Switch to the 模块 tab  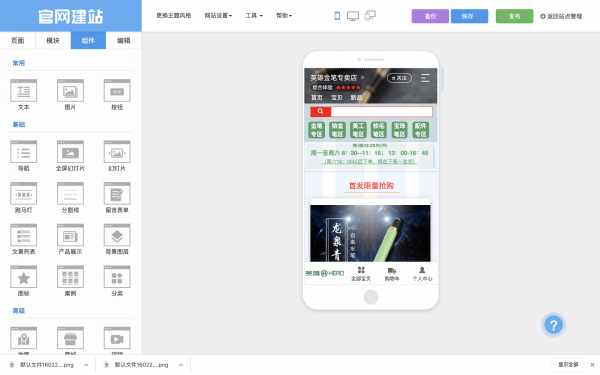(53, 41)
